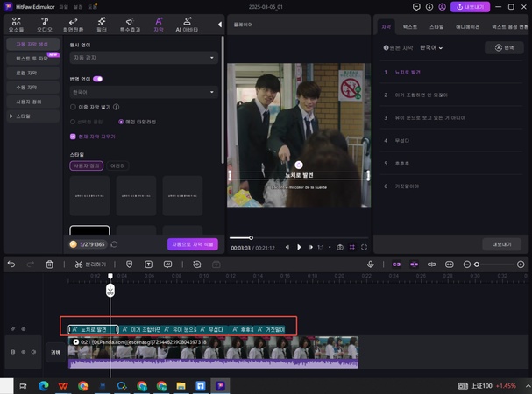532x394 pixels.
Task: Select the Text to Subtitle option marked NEW
Action: [x=32, y=59]
